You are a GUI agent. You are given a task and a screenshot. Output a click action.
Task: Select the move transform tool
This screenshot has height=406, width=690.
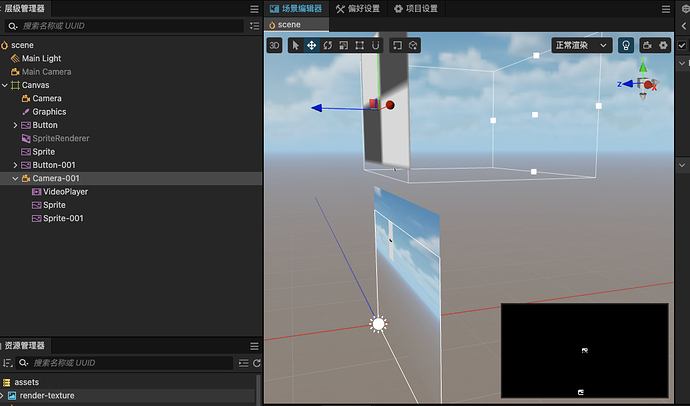[x=312, y=45]
